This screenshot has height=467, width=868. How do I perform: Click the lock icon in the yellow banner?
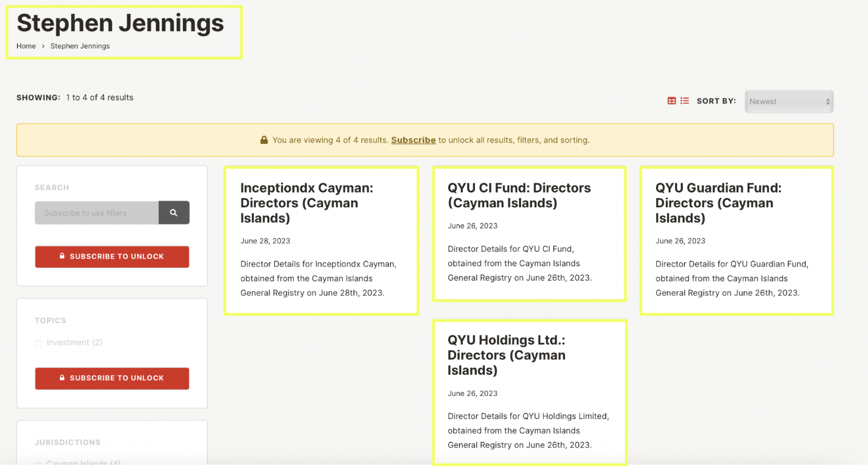pyautogui.click(x=264, y=140)
